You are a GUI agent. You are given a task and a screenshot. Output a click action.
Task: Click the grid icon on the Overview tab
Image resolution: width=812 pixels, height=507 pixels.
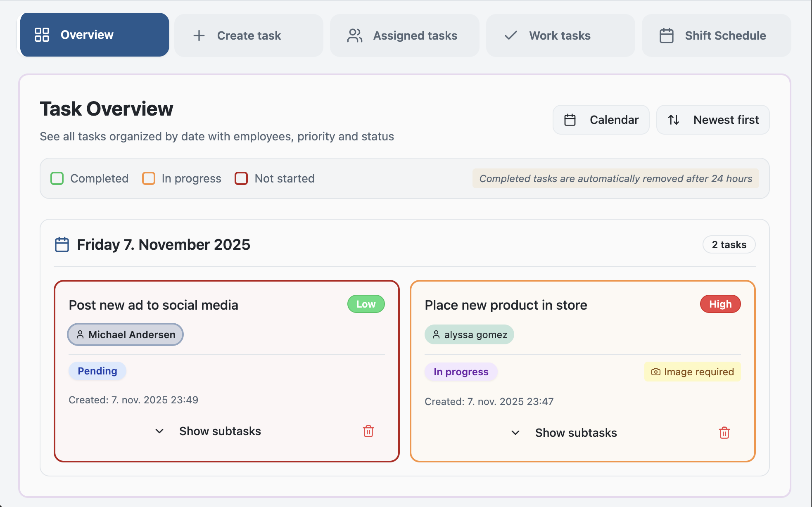click(42, 35)
